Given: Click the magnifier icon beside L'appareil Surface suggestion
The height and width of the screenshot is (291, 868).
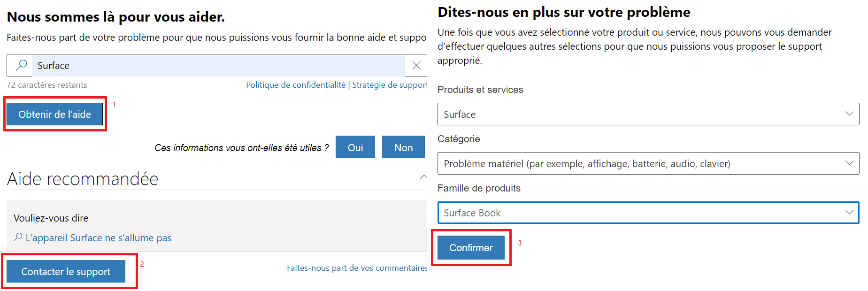Looking at the screenshot, I should (x=18, y=237).
